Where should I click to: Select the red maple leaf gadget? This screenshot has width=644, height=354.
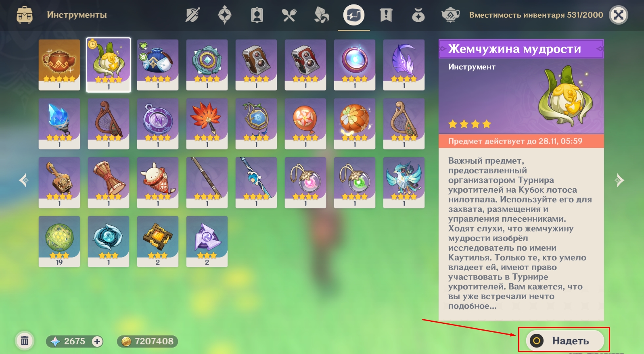[207, 123]
